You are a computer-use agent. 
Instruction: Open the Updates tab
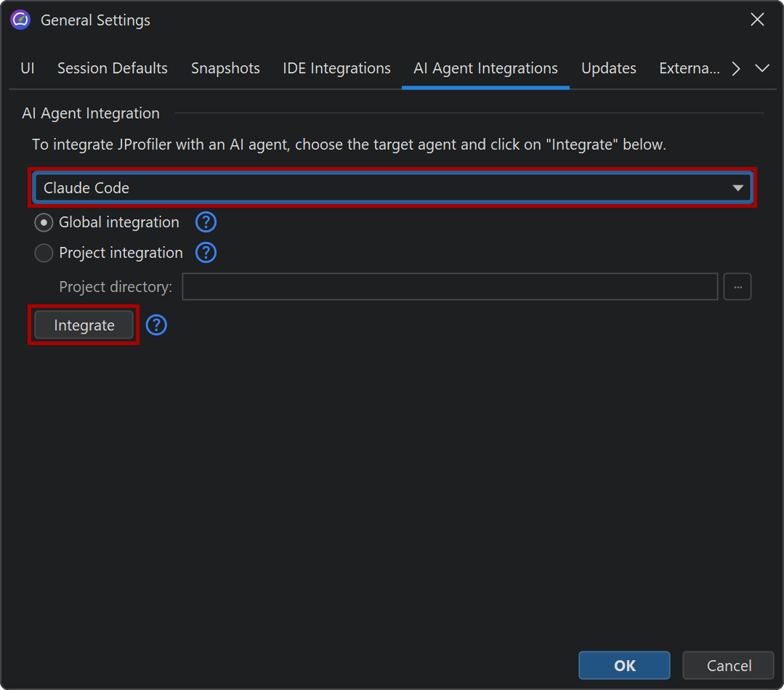(609, 68)
